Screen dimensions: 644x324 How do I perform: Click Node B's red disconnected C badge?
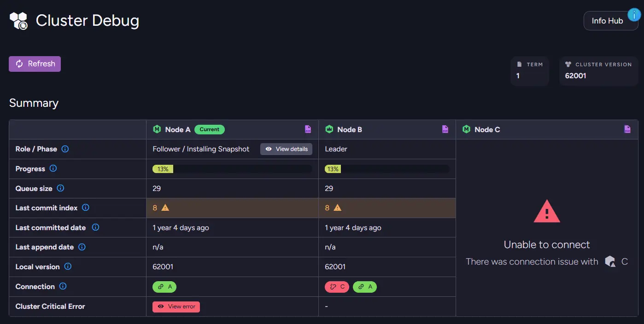(337, 287)
